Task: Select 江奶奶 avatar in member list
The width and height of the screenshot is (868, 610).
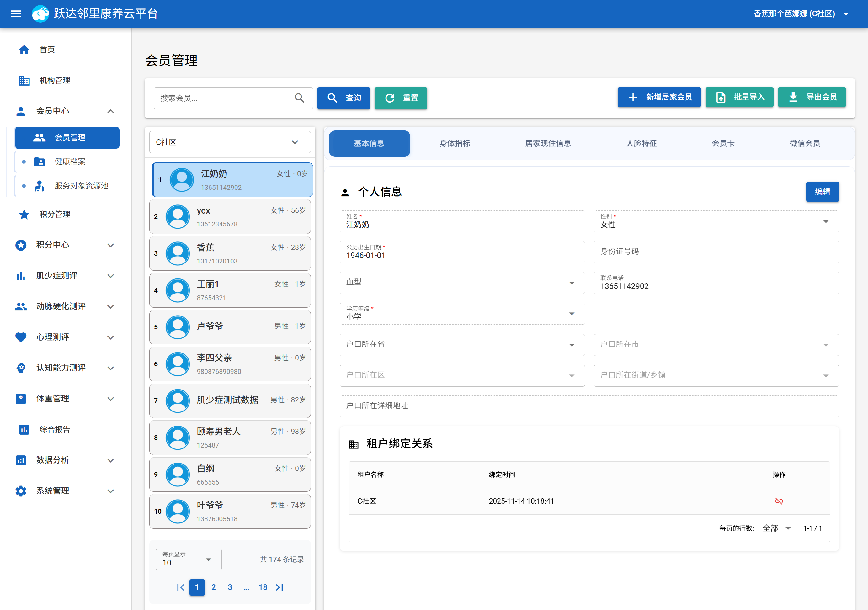Action: [x=182, y=180]
